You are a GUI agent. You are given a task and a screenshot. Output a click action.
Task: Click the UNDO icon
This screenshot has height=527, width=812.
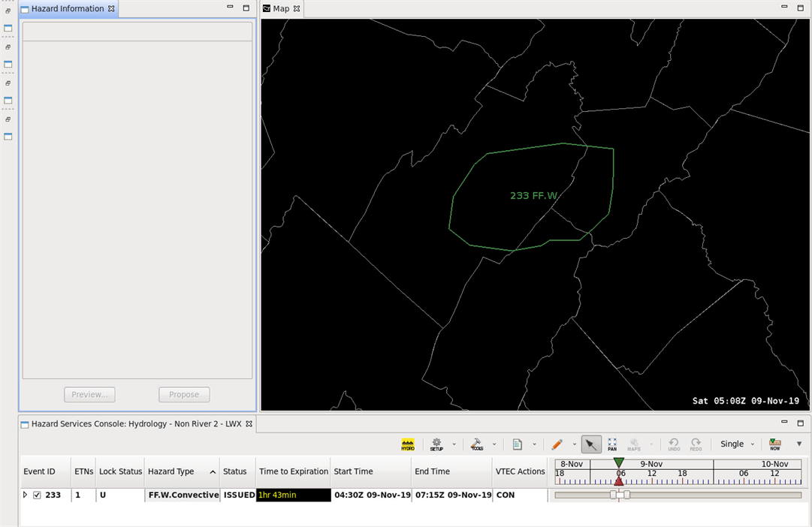(x=674, y=444)
